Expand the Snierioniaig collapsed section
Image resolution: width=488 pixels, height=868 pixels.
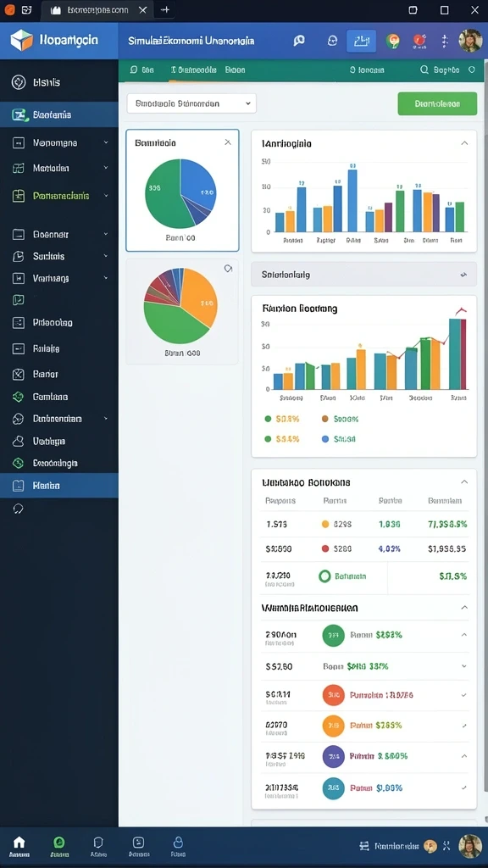364,275
